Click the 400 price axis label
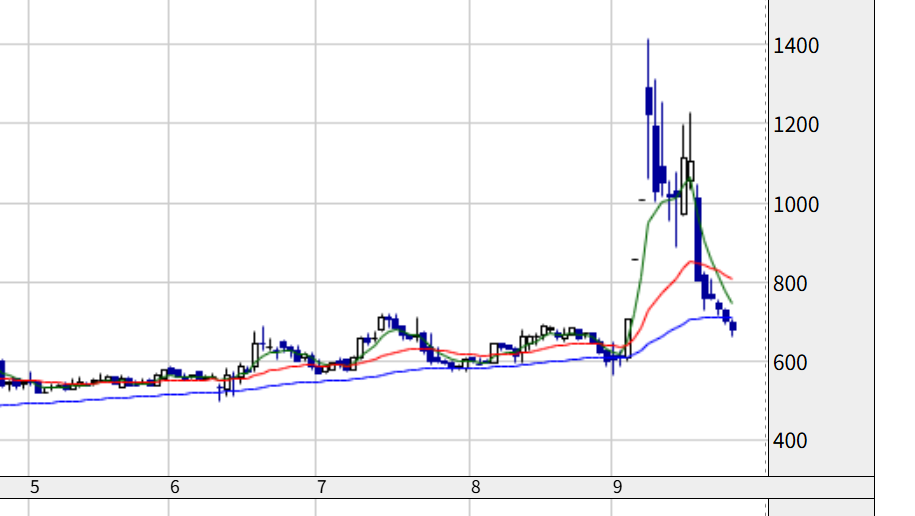 790,441
